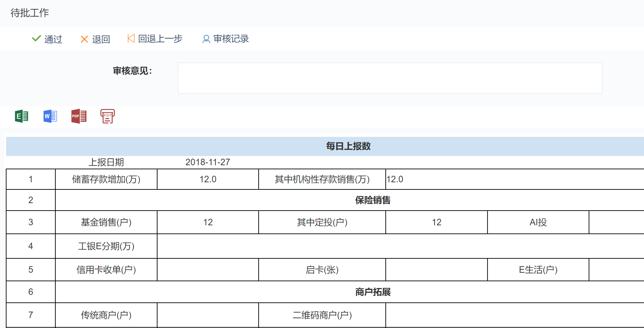The image size is (644, 328).
Task: Click the 上报日期 label
Action: [106, 162]
